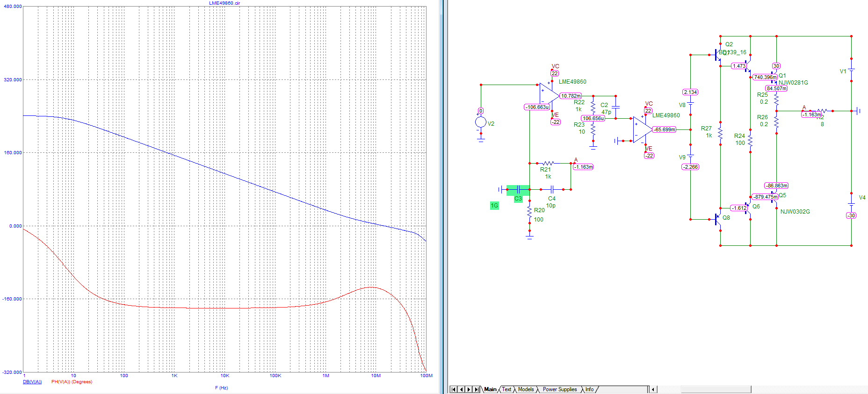Click the highlighted 1G value of C3
The height and width of the screenshot is (394, 868).
click(x=494, y=206)
